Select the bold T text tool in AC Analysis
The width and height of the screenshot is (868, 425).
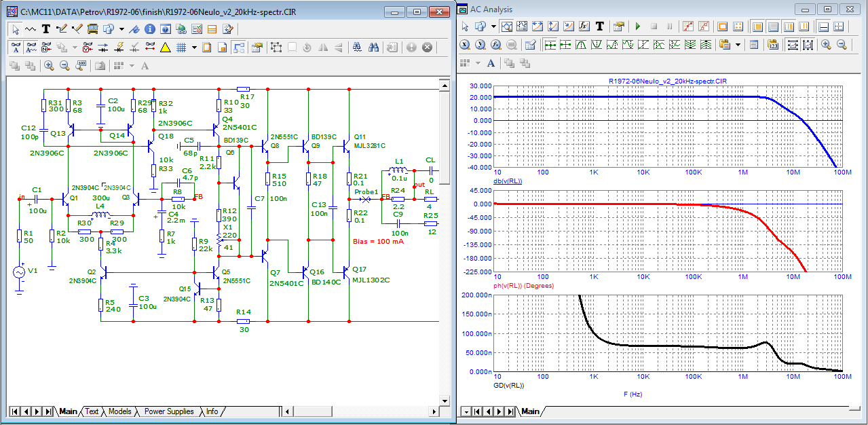tap(600, 26)
